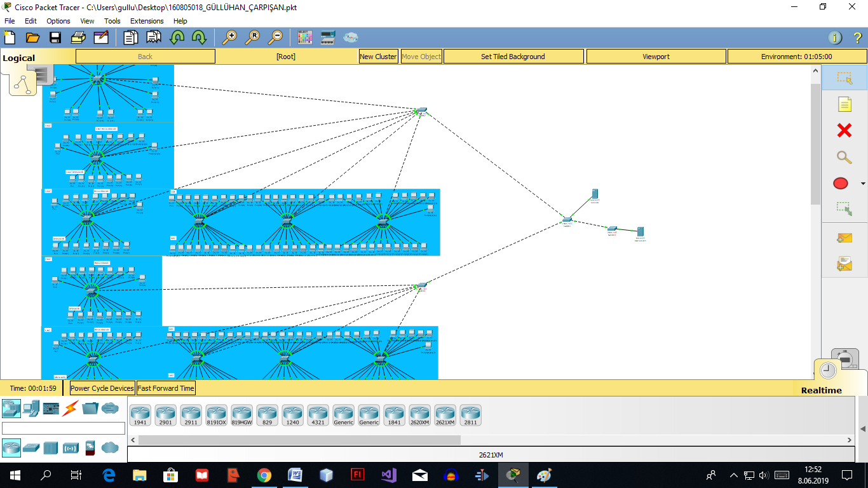Open the Options menu

(x=58, y=21)
